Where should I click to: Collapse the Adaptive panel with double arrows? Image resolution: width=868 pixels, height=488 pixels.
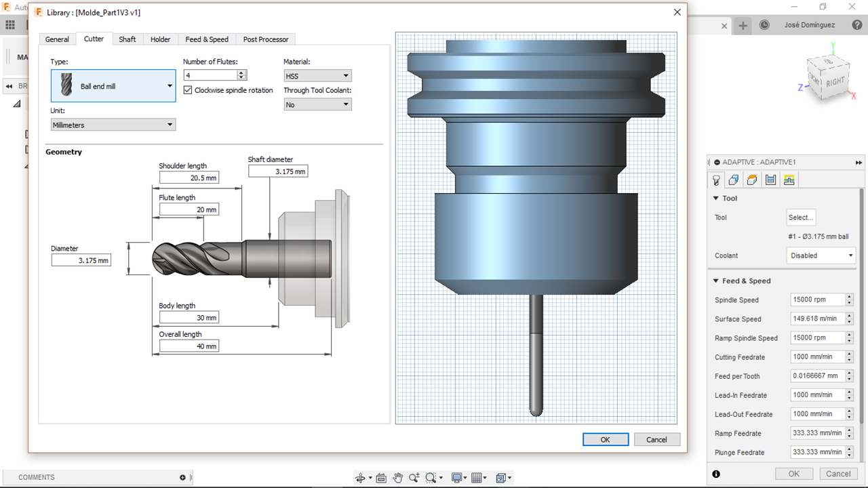pos(859,163)
